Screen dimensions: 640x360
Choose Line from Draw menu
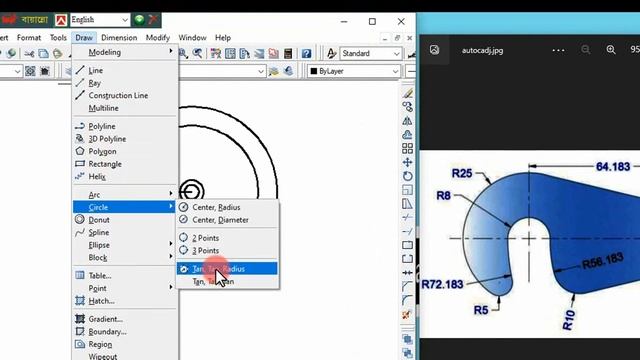pos(125,70)
